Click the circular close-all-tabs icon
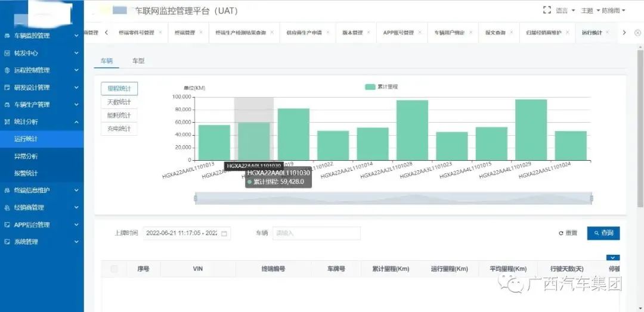 pyautogui.click(x=637, y=33)
